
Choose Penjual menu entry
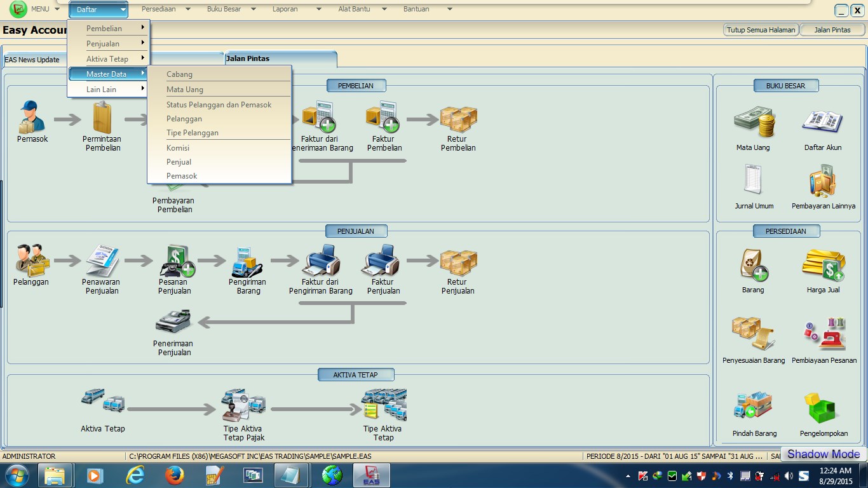click(219, 162)
